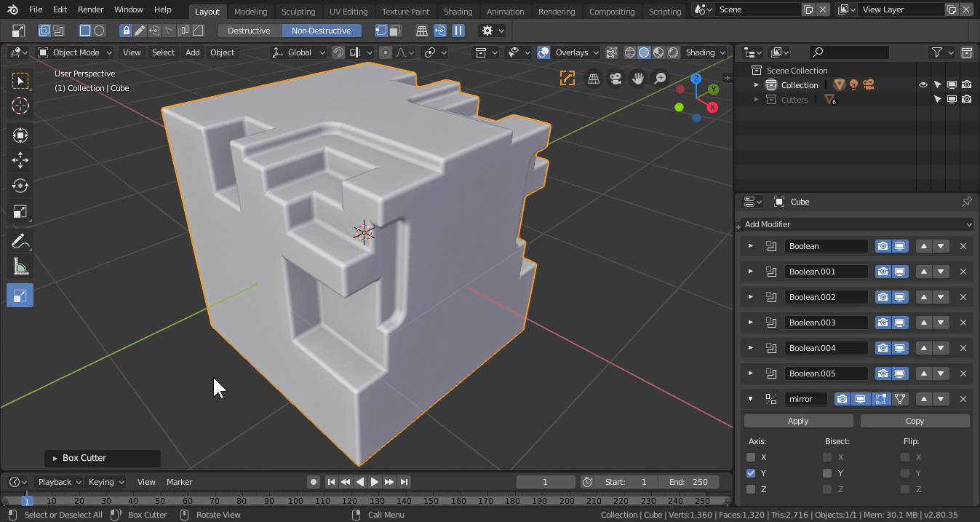980x522 pixels.
Task: Click the Apply button for mirror modifier
Action: tap(798, 421)
